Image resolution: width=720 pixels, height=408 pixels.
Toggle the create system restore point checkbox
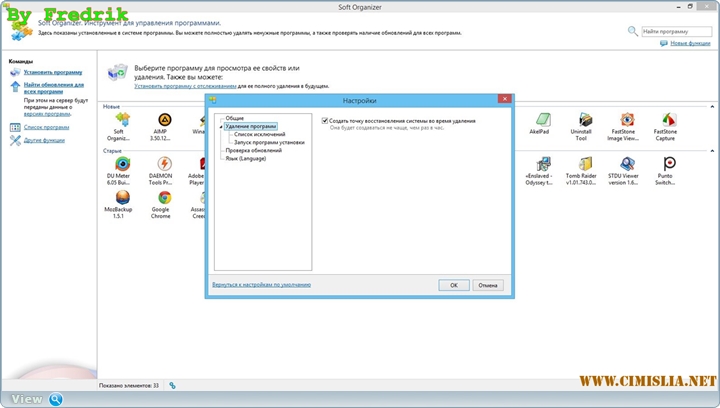(x=325, y=120)
